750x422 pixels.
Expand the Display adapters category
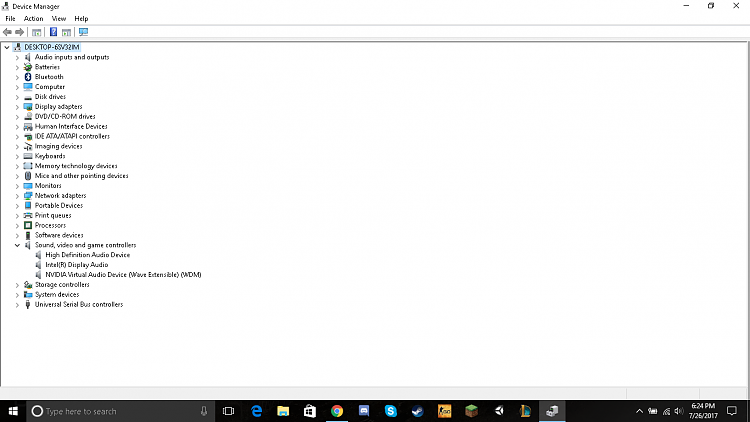[17, 107]
